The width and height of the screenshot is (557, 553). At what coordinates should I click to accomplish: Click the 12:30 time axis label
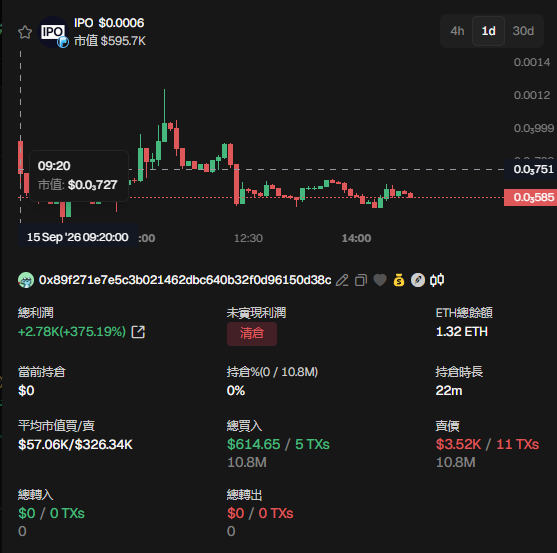coord(248,238)
